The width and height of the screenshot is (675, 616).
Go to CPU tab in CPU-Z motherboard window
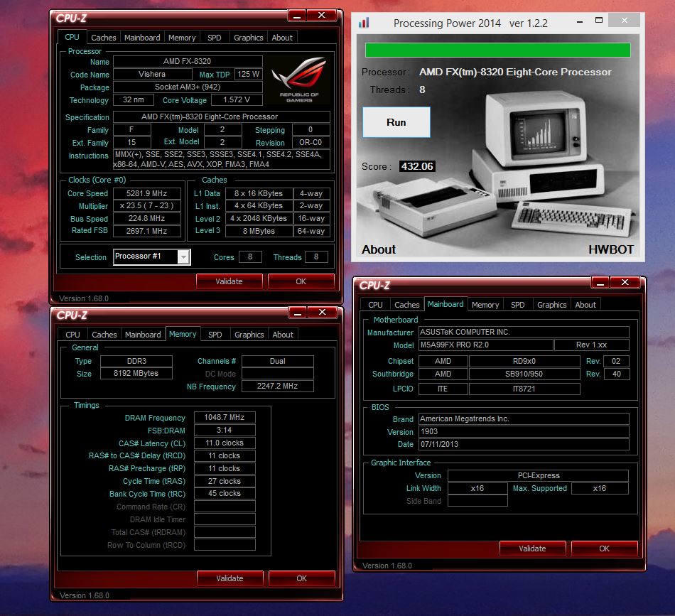tap(375, 305)
